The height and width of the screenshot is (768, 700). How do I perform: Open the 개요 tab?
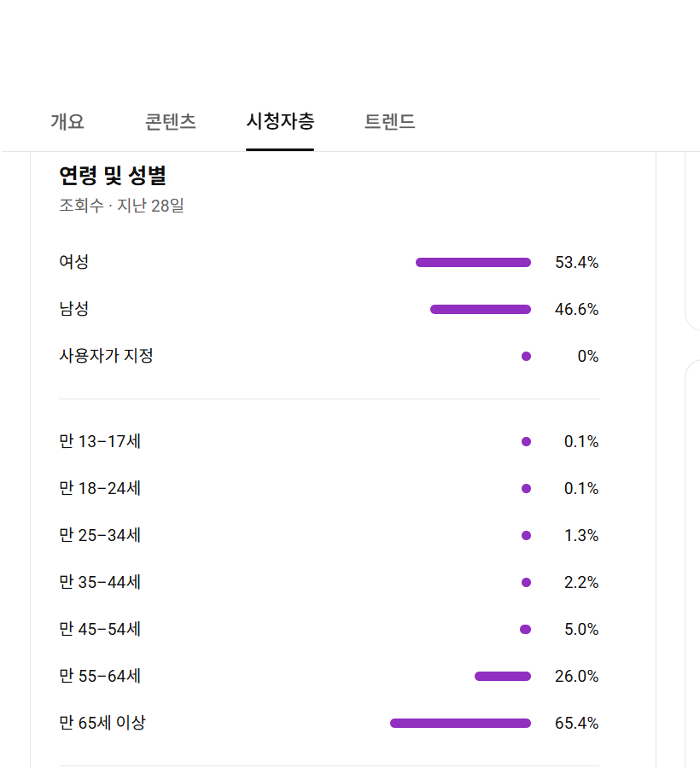click(x=67, y=121)
